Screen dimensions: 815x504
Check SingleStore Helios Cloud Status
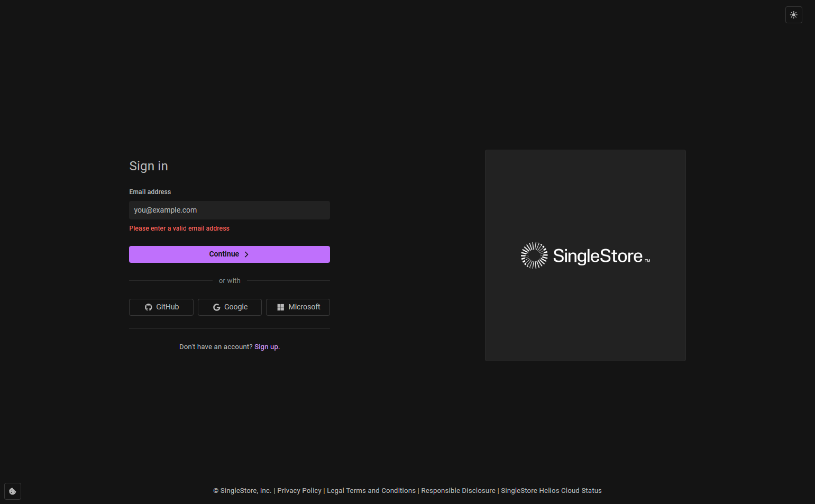click(x=551, y=490)
